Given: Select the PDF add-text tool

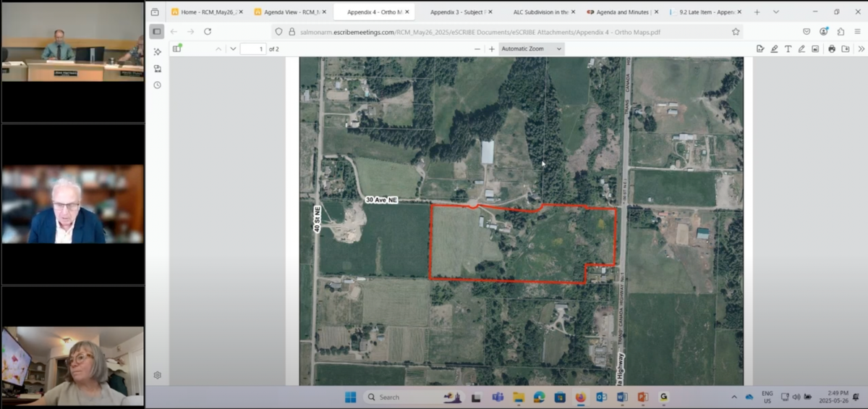Looking at the screenshot, I should (x=788, y=49).
